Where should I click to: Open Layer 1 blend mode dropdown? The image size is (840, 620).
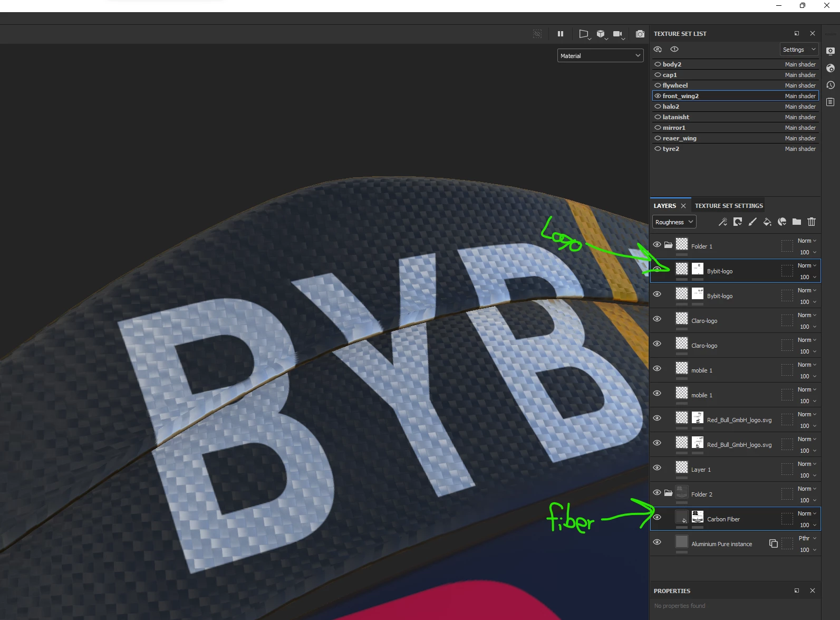pyautogui.click(x=807, y=464)
